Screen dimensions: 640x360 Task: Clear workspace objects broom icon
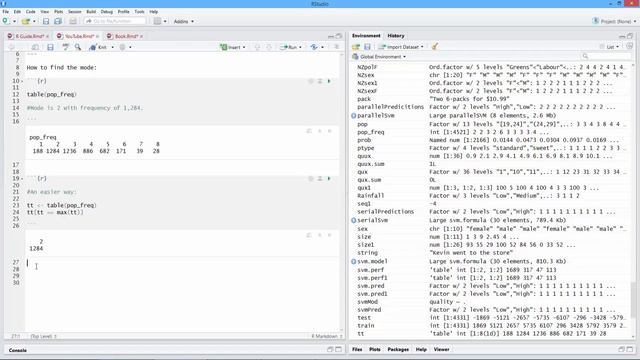click(435, 47)
